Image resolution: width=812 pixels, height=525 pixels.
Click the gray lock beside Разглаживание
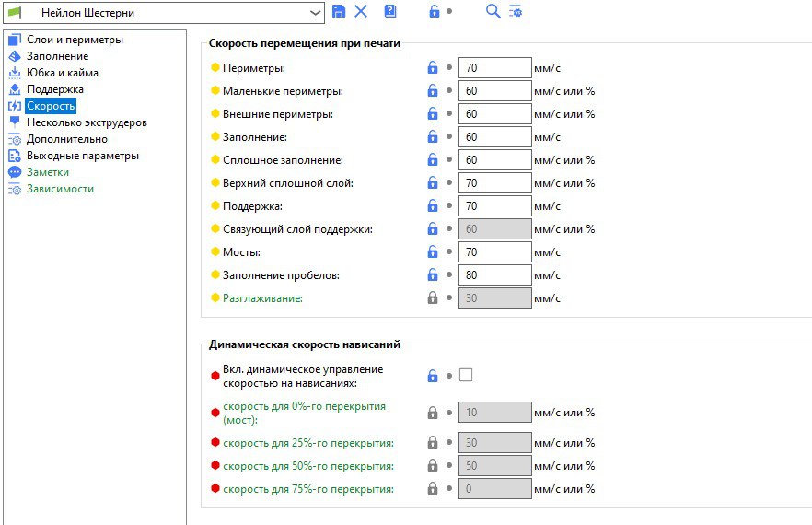coord(433,298)
